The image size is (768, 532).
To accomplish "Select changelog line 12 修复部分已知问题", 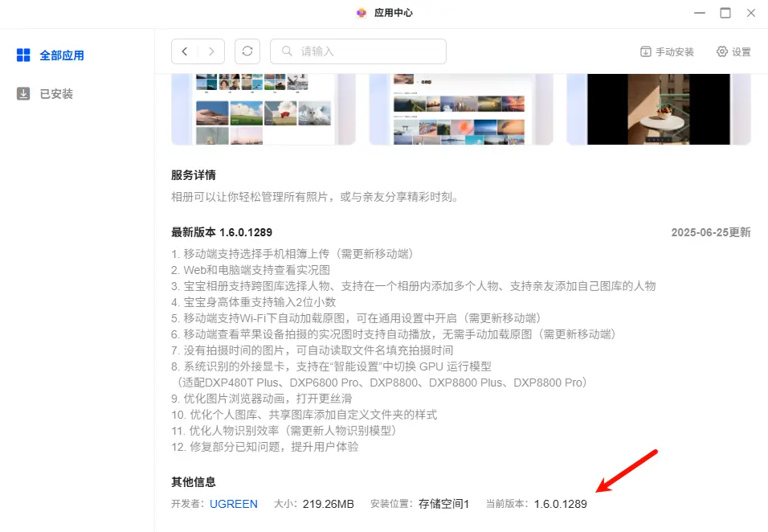I will point(264,447).
